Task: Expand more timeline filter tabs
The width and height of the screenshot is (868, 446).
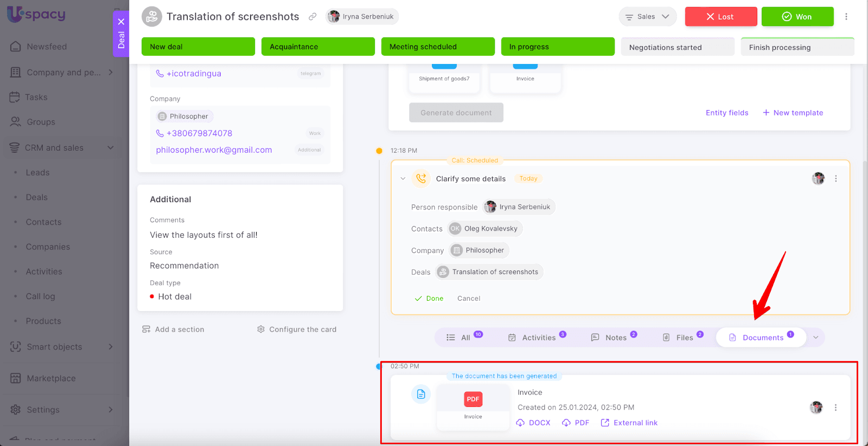Action: pyautogui.click(x=815, y=337)
